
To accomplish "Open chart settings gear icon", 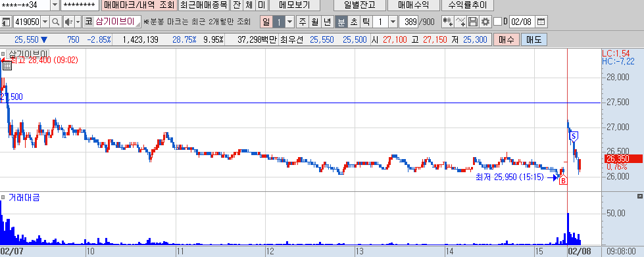I will tap(485, 22).
